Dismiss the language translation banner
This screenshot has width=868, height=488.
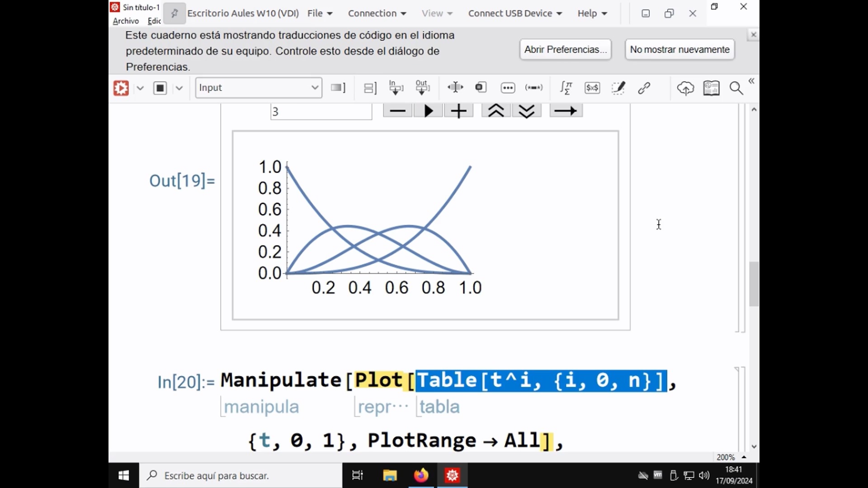[753, 34]
